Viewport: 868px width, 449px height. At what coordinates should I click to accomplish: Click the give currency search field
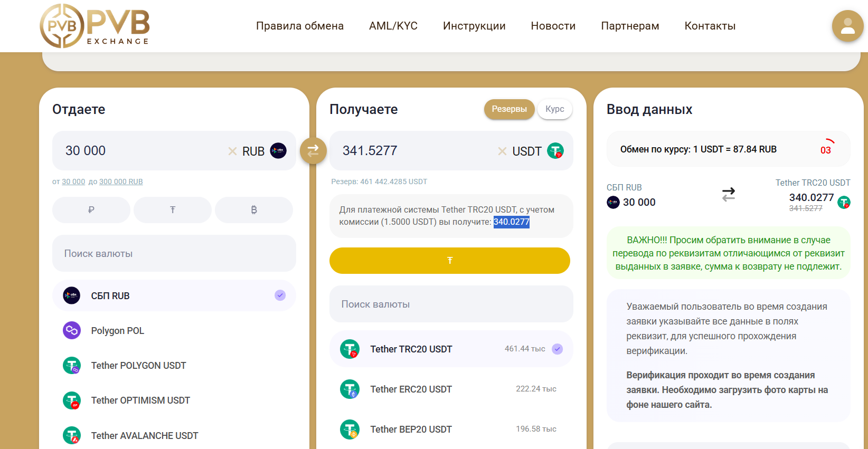[x=174, y=253]
